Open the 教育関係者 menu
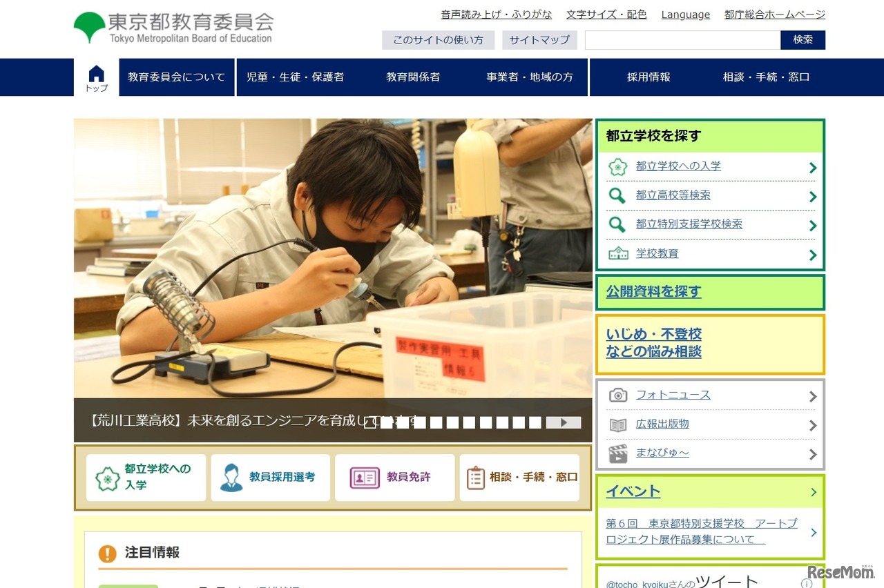The width and height of the screenshot is (884, 588). [413, 77]
